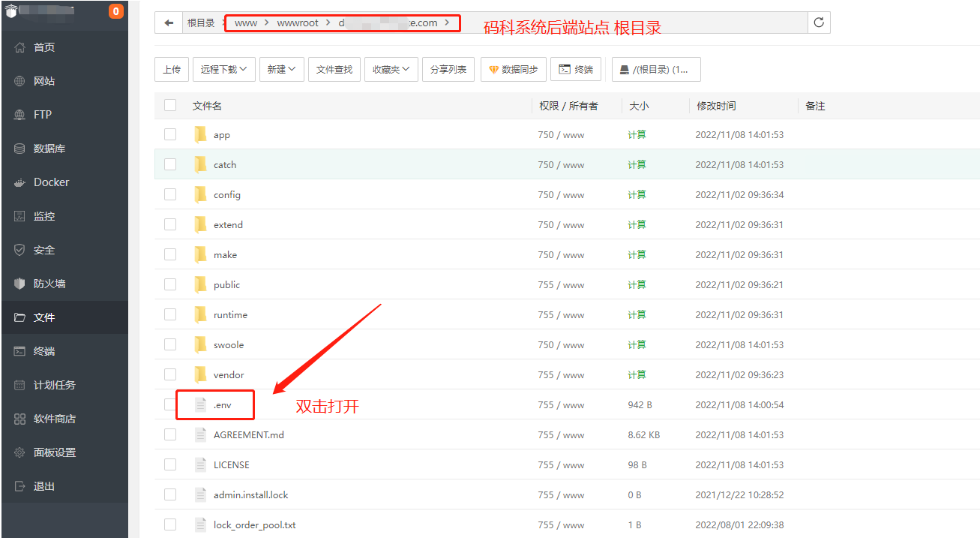Screen dimensions: 980x538
Task: Click the firewall shield icon in sidebar
Action: [x=20, y=284]
